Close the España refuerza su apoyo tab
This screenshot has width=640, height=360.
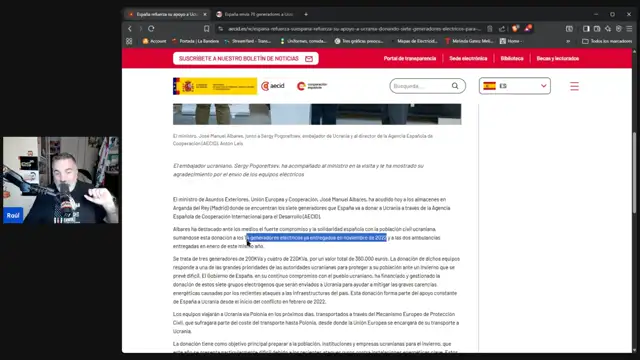tap(205, 14)
